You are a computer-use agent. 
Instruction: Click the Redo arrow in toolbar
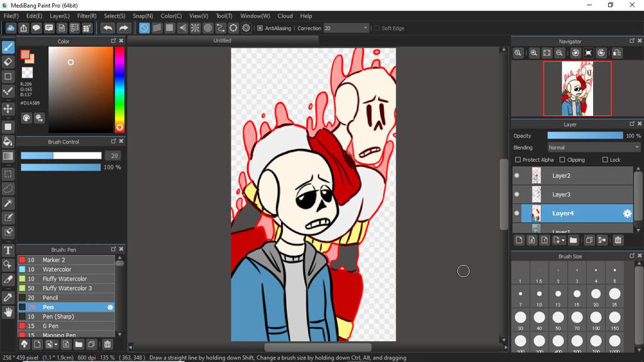tap(123, 28)
